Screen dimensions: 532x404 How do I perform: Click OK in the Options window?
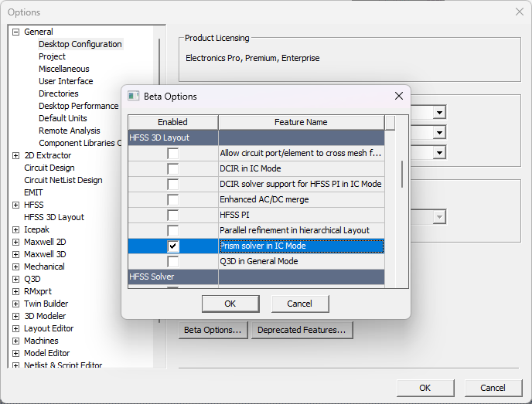(425, 388)
